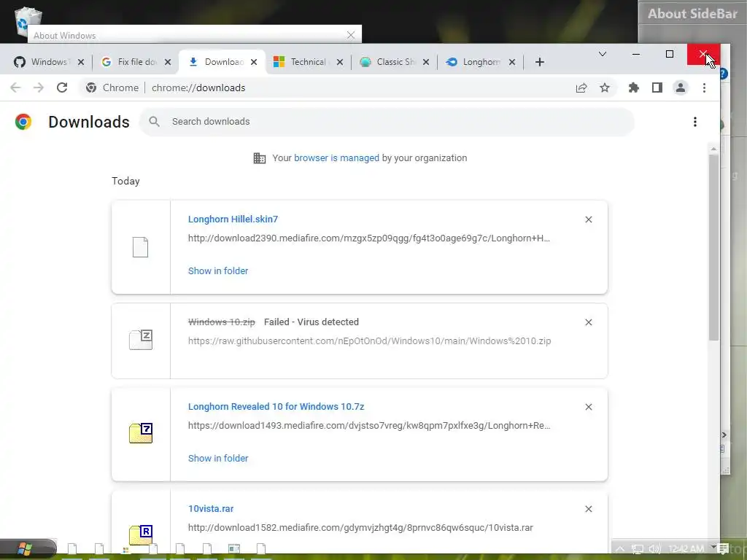This screenshot has height=560, width=747.
Task: Remove 10vista.rar from the list
Action: pyautogui.click(x=589, y=509)
